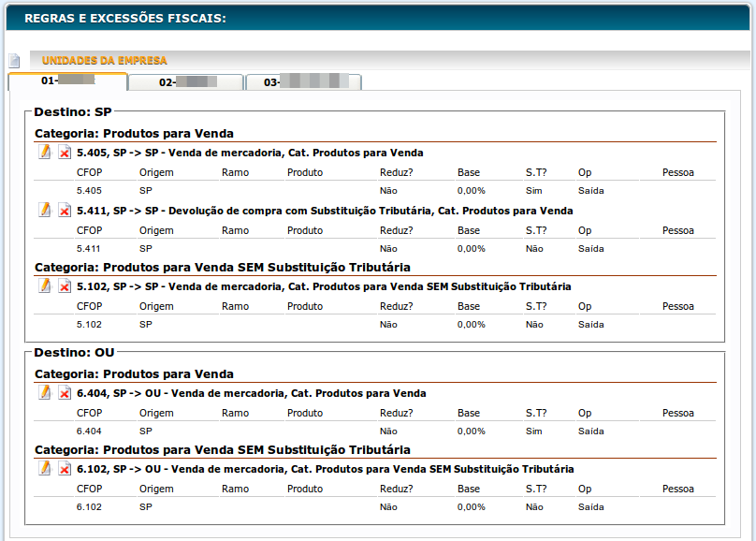Delete the 5.102 SP rule
The height and width of the screenshot is (541, 756).
coord(65,286)
